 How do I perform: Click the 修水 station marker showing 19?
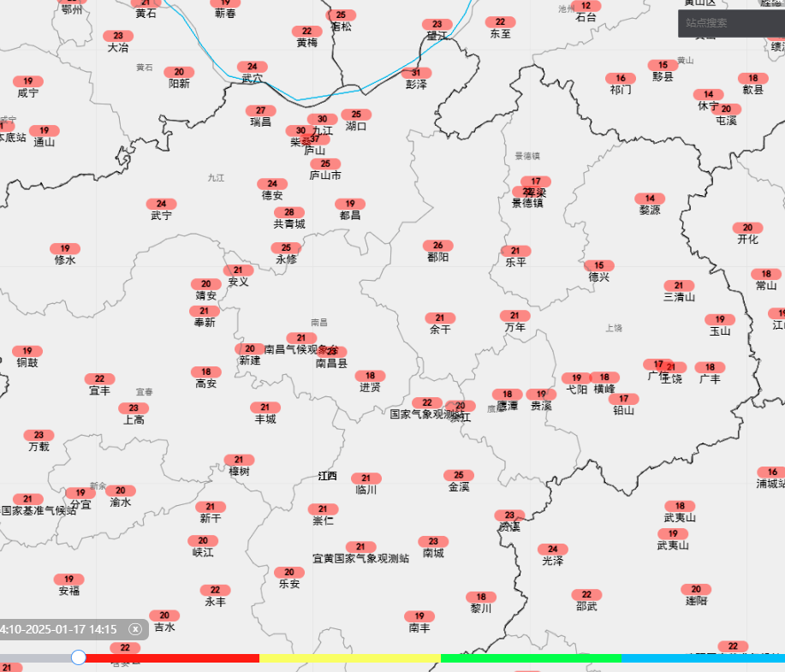(65, 249)
